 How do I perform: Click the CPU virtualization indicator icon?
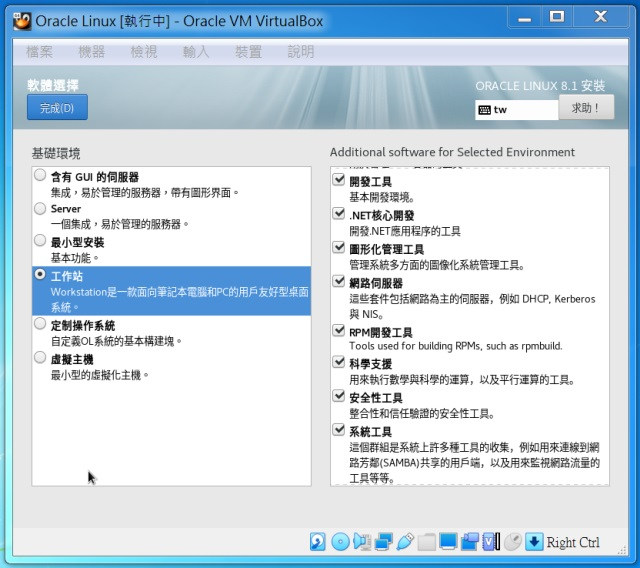pos(491,542)
